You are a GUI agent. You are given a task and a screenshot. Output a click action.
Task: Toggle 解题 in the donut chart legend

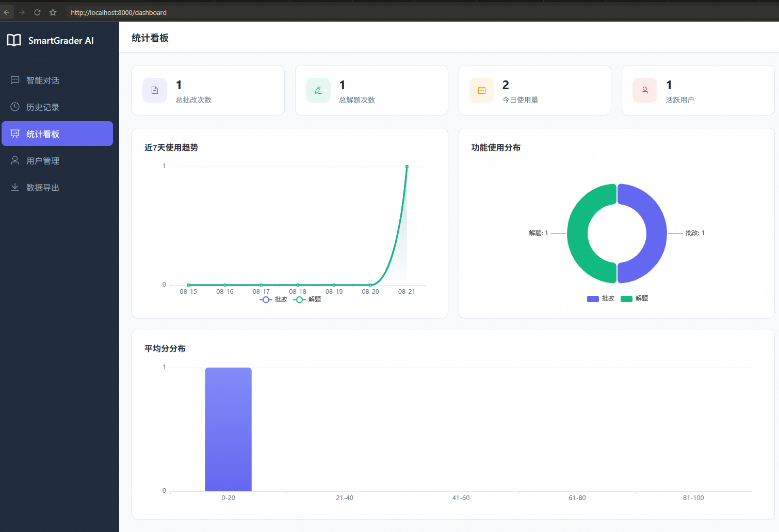(x=635, y=298)
